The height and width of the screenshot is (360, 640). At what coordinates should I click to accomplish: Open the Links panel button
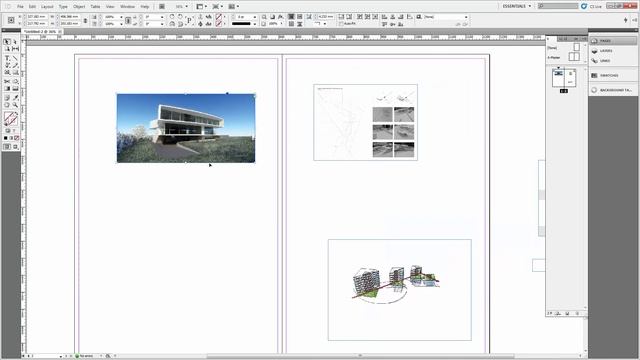click(613, 60)
